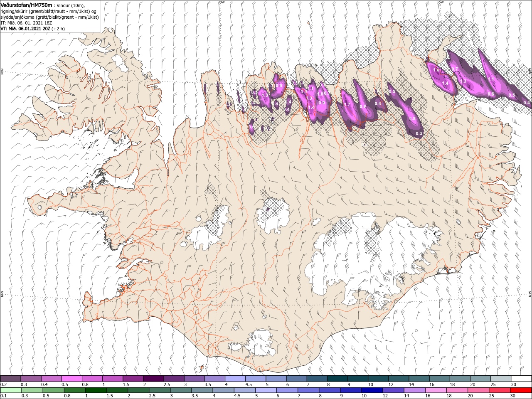Viewport: 532px width, 399px height.
Task: Click the 1.0 precipitation value on the map
Action: pos(320,94)
